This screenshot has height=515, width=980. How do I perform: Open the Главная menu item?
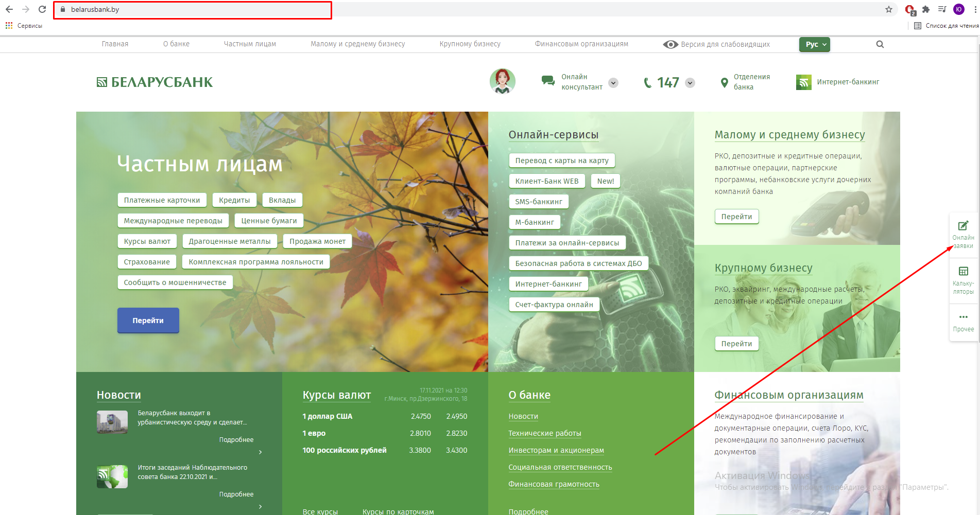[x=115, y=44]
